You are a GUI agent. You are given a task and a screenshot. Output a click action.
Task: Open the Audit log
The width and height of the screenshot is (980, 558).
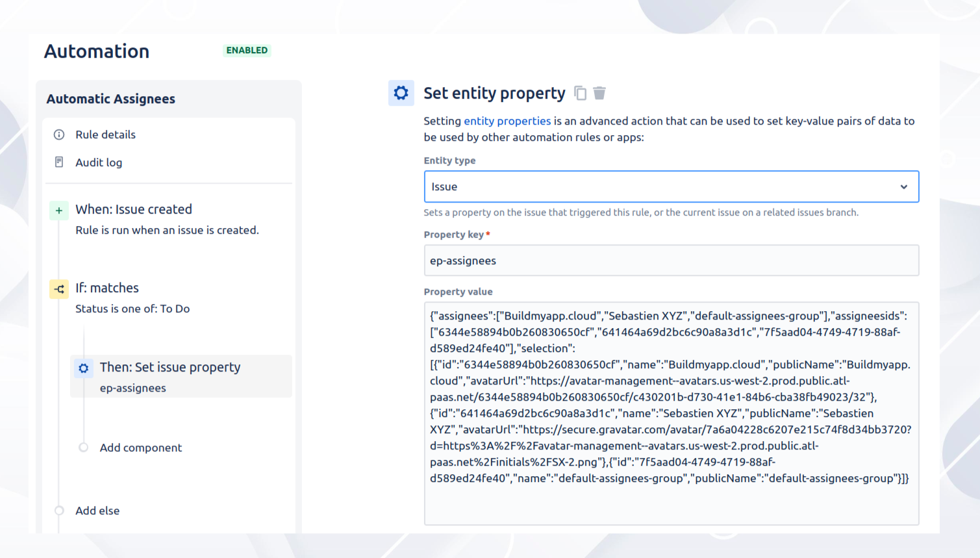99,162
